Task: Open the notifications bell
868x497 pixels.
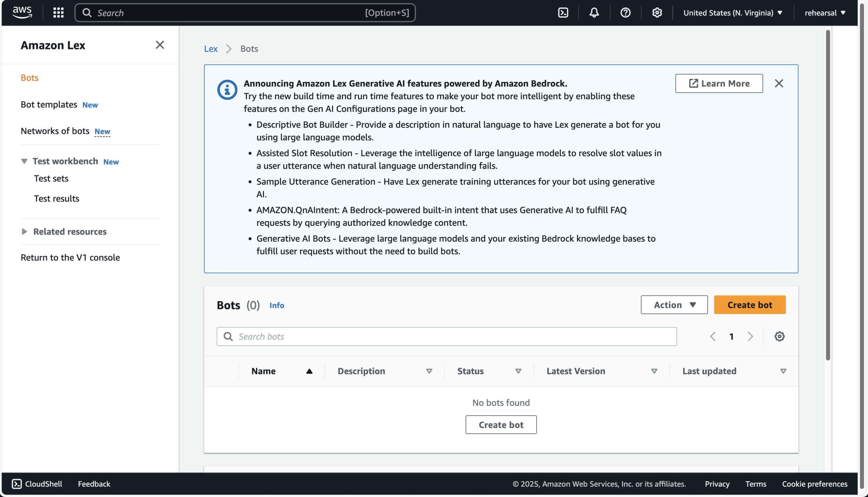Action: pyautogui.click(x=594, y=13)
